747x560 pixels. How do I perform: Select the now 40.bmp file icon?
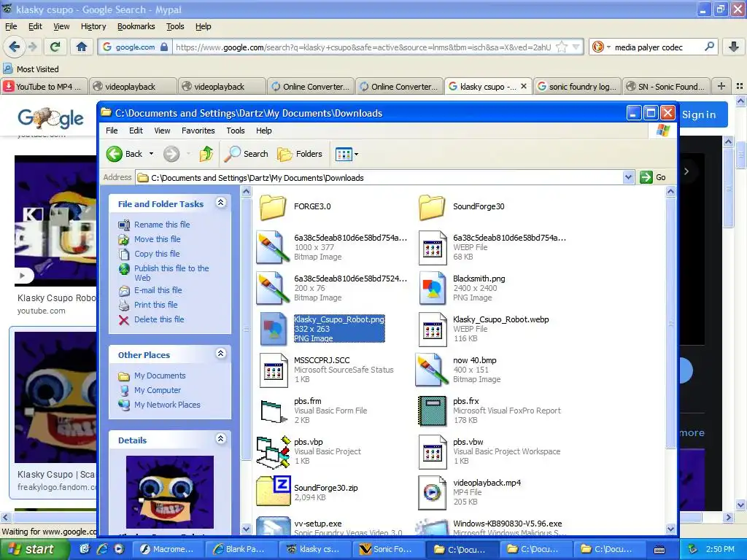click(432, 370)
